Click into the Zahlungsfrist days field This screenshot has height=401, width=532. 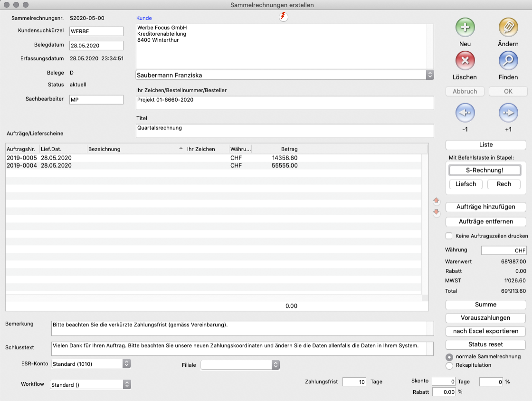pos(354,382)
